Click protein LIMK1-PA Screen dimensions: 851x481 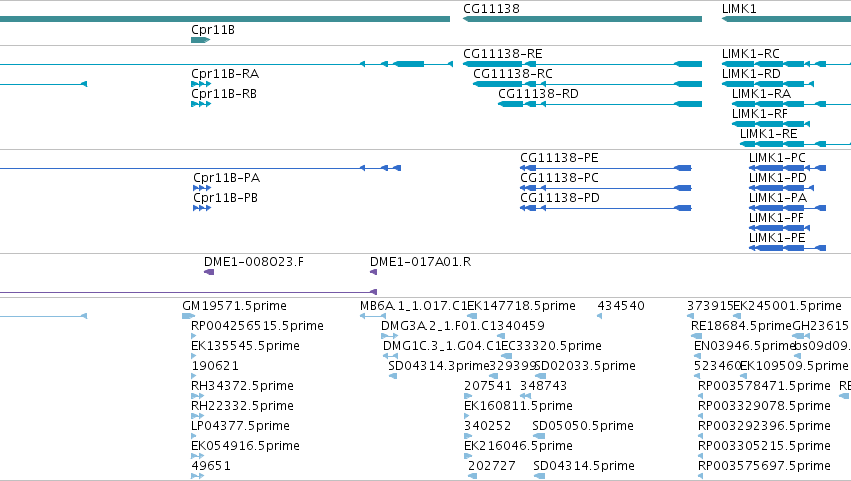(778, 198)
